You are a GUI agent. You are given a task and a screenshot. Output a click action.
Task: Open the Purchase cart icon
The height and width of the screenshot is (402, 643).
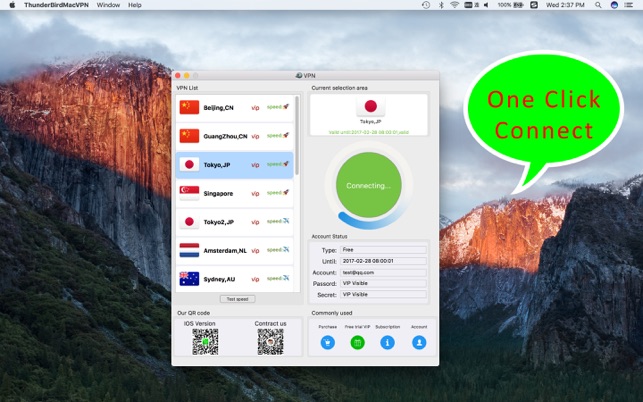coord(328,342)
